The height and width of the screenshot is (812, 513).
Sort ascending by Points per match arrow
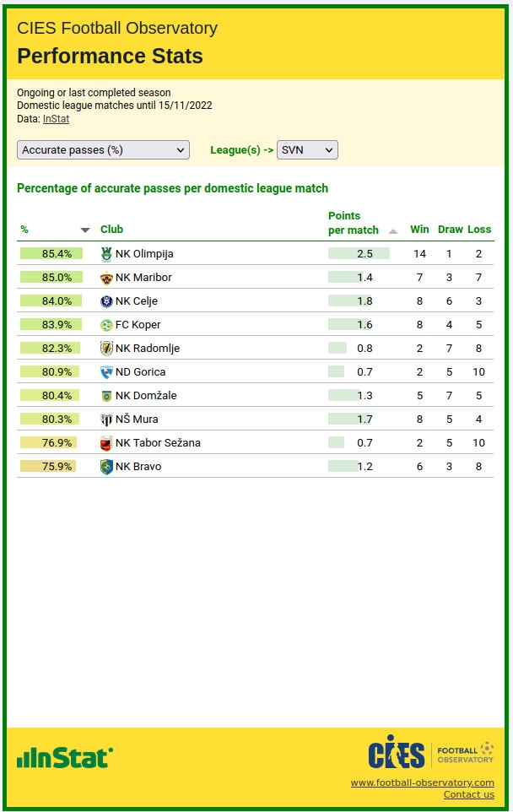coord(393,230)
